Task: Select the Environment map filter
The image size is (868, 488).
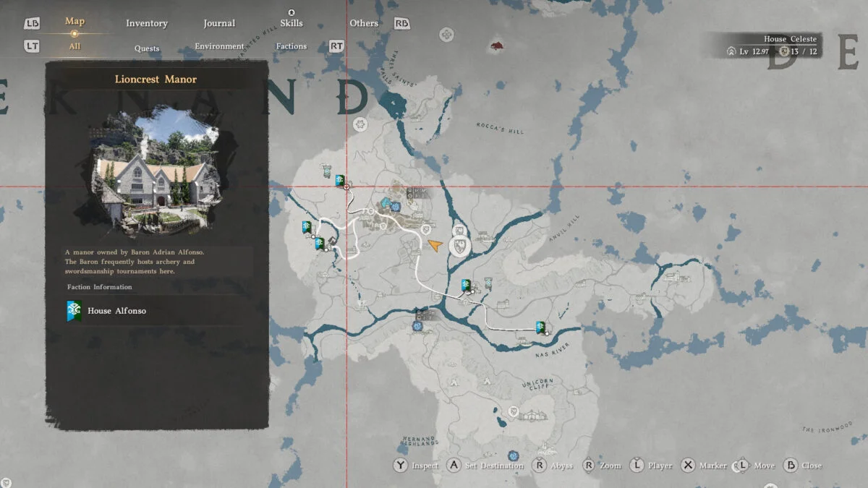Action: tap(219, 46)
